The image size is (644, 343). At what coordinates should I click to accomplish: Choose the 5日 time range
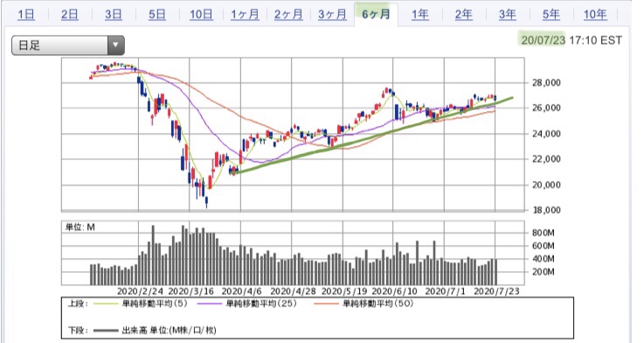[157, 15]
